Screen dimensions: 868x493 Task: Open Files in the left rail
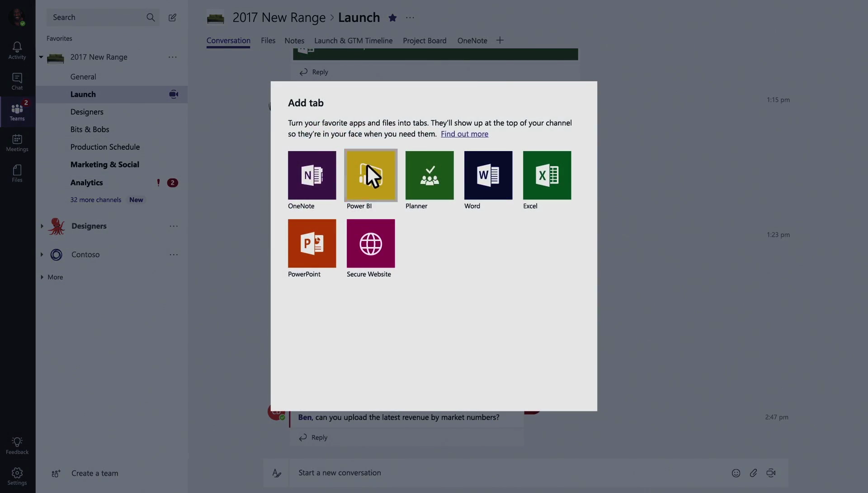pos(17,173)
